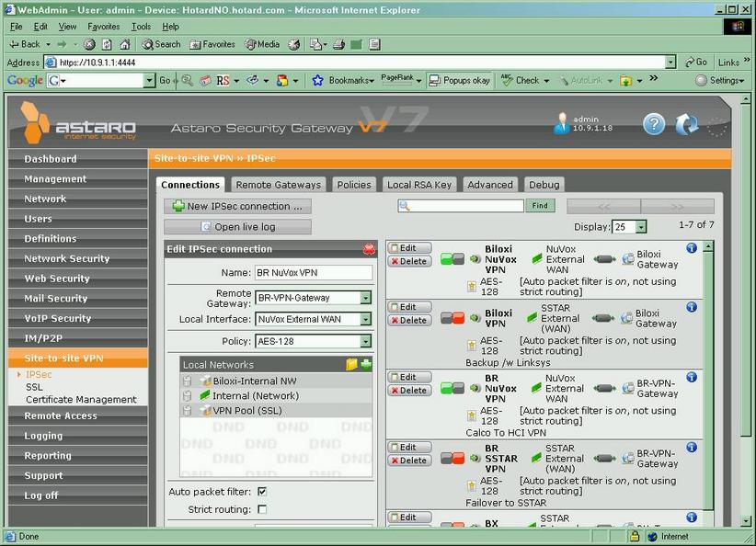This screenshot has height=546, width=756.
Task: Switch to the Remote Gateways tab
Action: tap(278, 185)
